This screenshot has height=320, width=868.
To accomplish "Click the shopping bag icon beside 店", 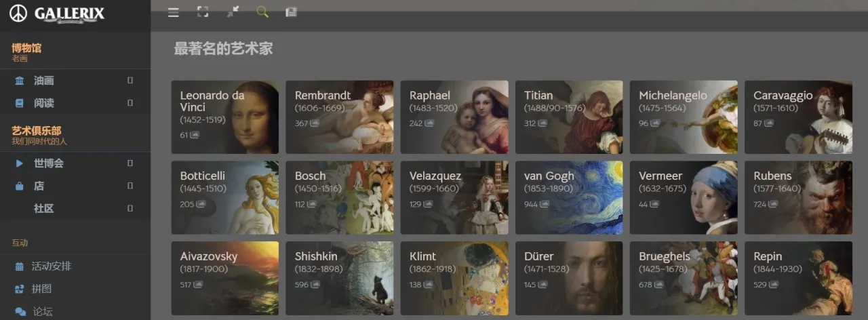I will point(20,186).
